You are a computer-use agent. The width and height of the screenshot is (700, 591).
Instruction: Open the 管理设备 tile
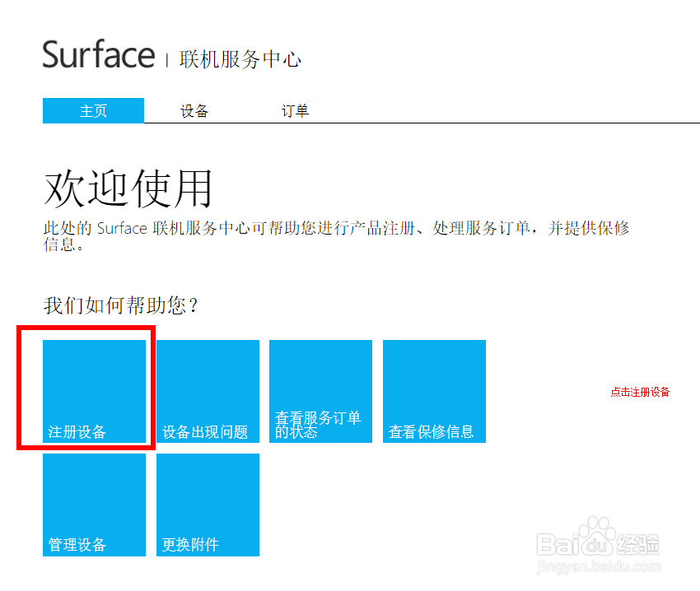point(94,505)
